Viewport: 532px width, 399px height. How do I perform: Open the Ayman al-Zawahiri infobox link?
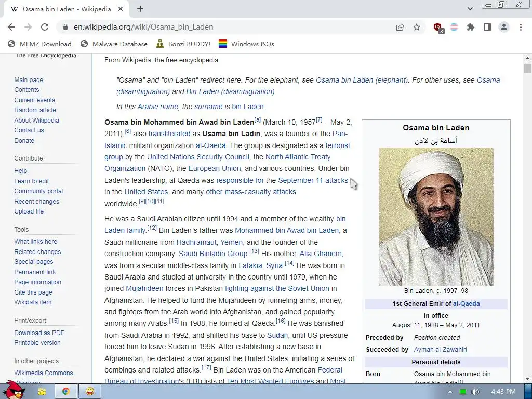pos(441,350)
